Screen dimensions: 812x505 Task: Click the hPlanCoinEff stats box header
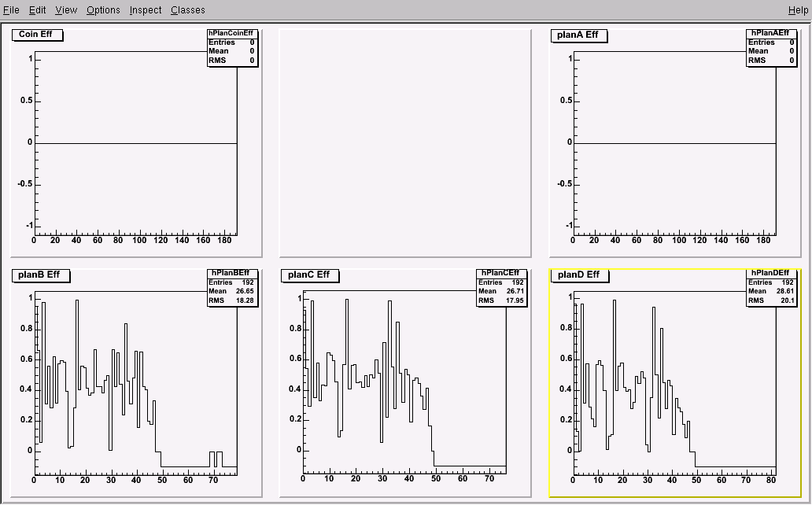click(x=231, y=33)
